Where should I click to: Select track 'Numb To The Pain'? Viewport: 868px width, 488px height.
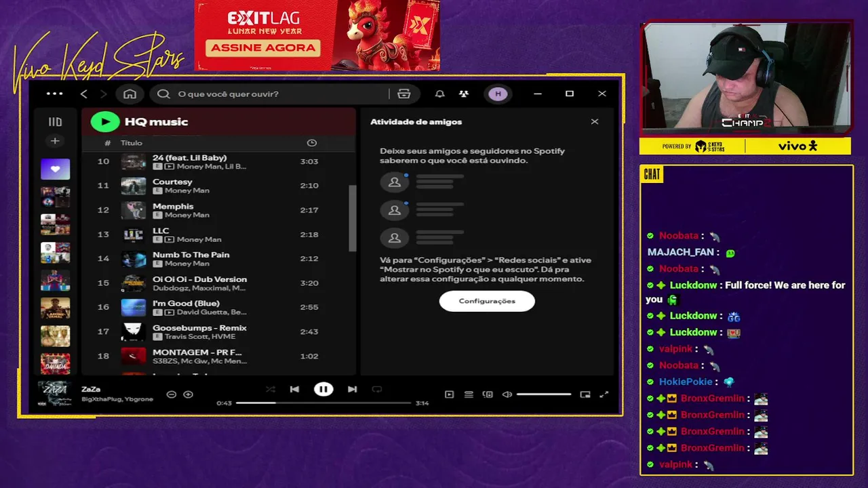[218, 258]
